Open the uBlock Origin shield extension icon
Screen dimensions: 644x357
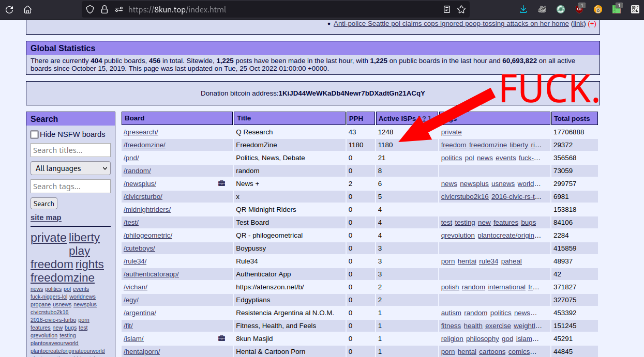[x=579, y=9]
